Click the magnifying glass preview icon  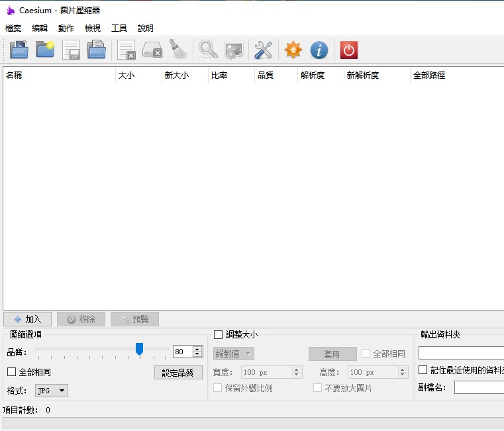(208, 50)
